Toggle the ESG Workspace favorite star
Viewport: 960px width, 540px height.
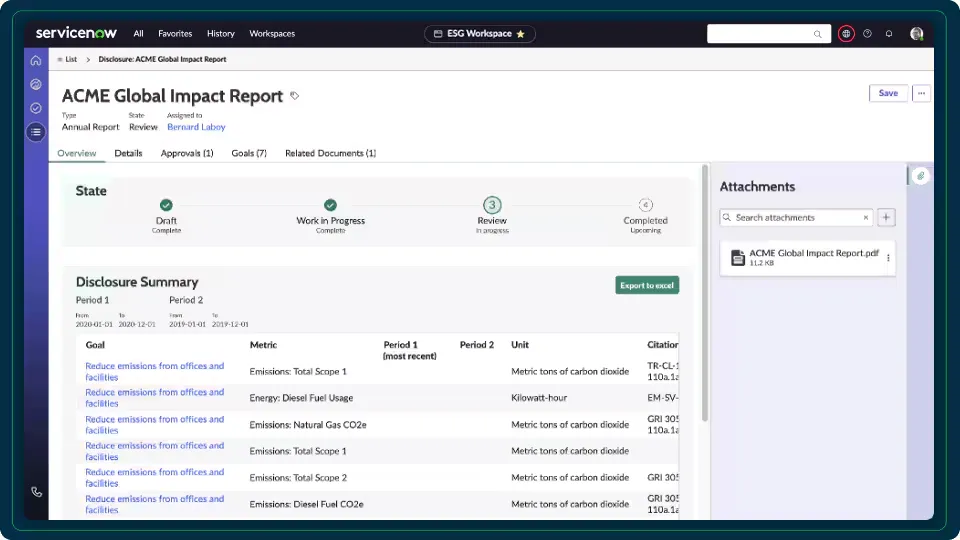520,34
